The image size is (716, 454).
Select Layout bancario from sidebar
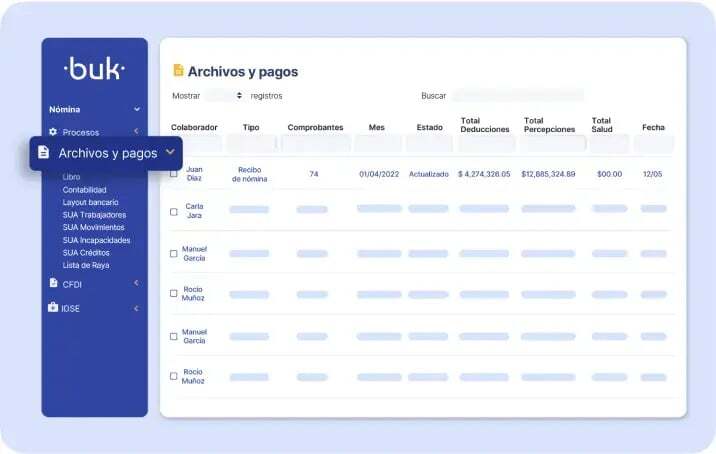pyautogui.click(x=91, y=202)
